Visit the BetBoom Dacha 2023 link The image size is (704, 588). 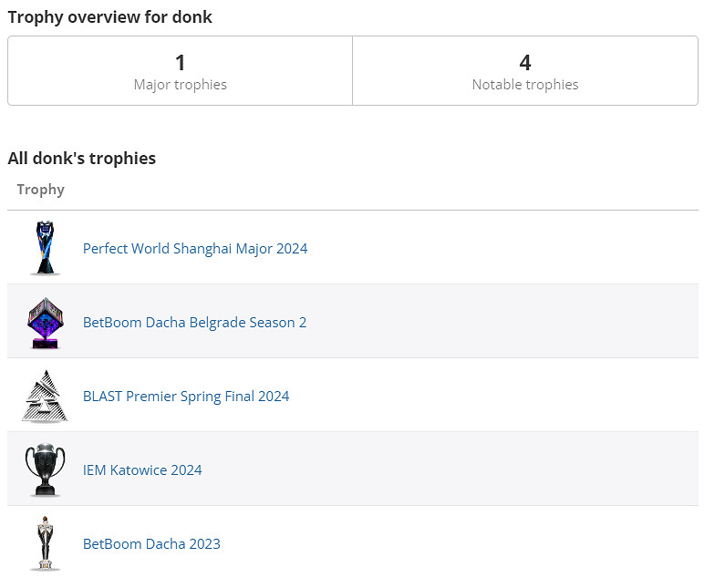(151, 543)
